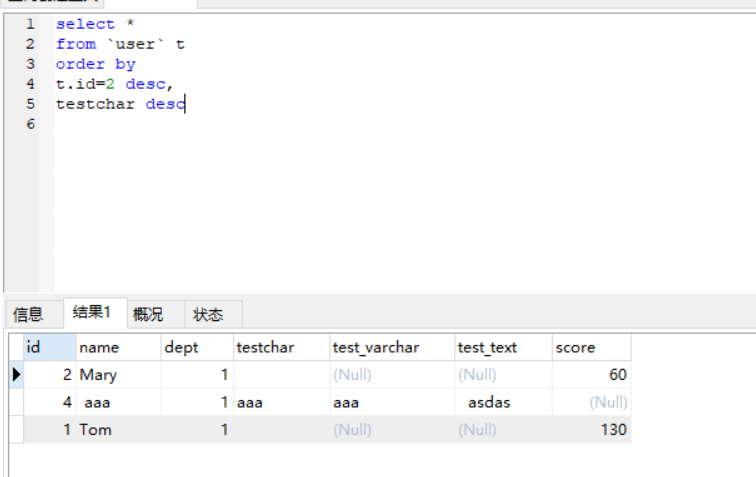Image resolution: width=756 pixels, height=477 pixels.
Task: Click Null test_varchar cell in Mary row
Action: 392,375
